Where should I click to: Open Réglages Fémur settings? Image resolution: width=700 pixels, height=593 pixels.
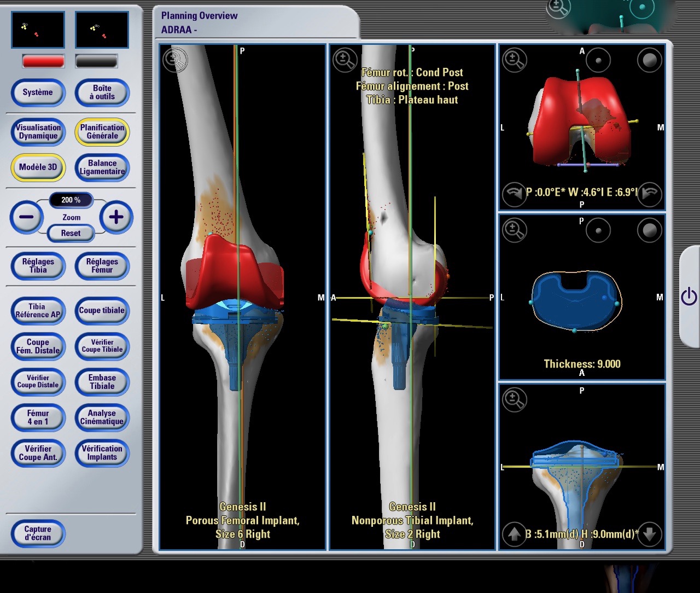[x=102, y=265]
